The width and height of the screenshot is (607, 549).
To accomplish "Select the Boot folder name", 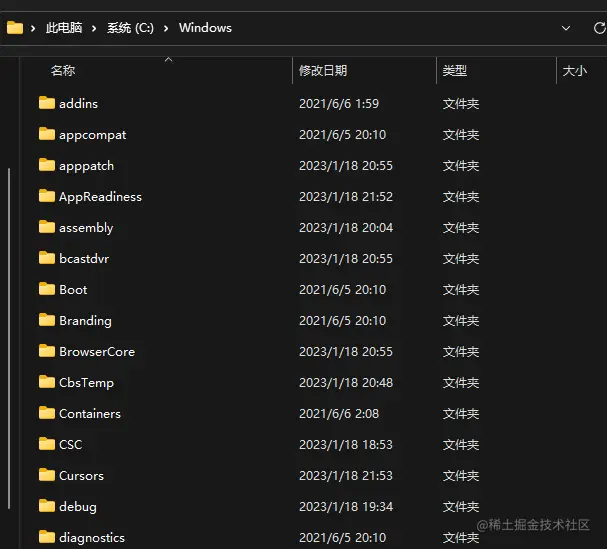I will coord(73,290).
